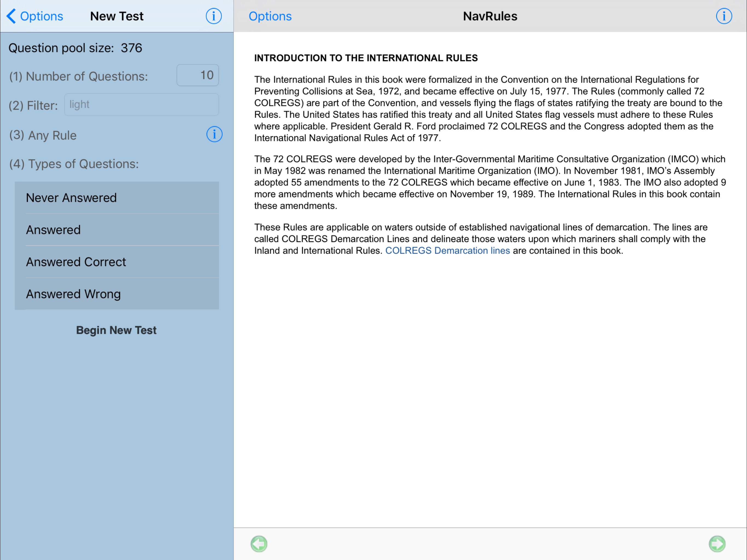Select the Answered Wrong question type

tap(117, 294)
